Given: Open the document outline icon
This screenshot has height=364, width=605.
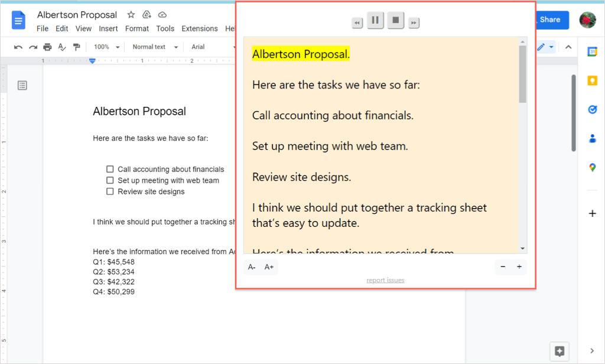Looking at the screenshot, I should (22, 86).
